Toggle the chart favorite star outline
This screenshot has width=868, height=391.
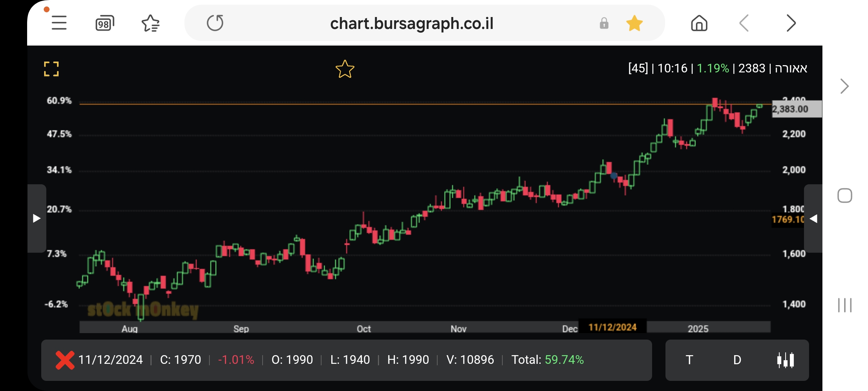[345, 69]
